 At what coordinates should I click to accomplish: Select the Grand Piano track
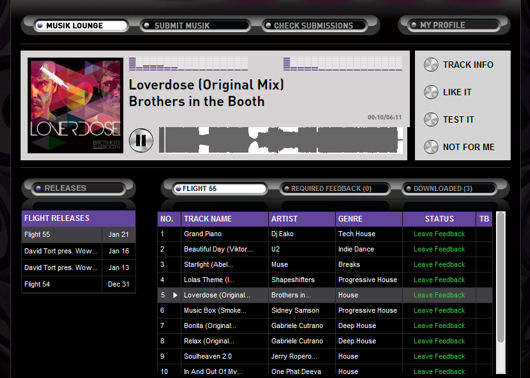tap(202, 234)
